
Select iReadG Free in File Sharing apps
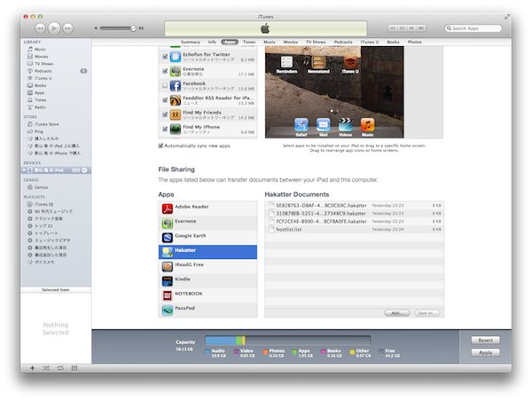pos(207,266)
